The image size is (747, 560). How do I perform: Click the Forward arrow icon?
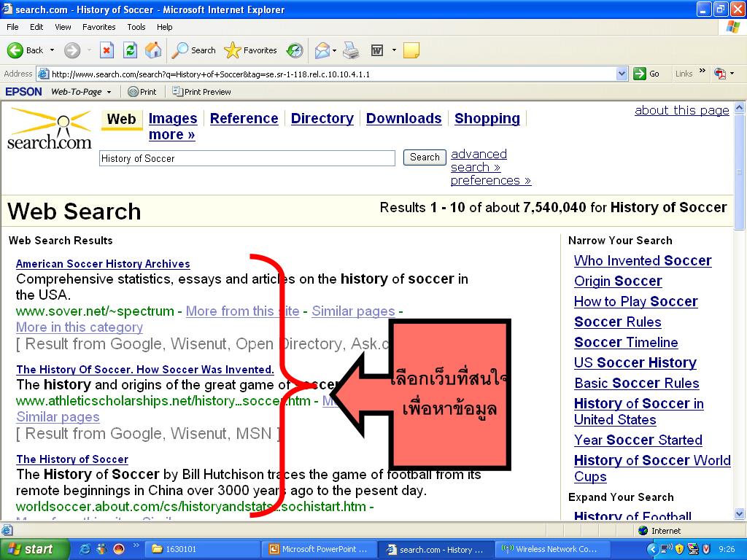click(x=72, y=50)
